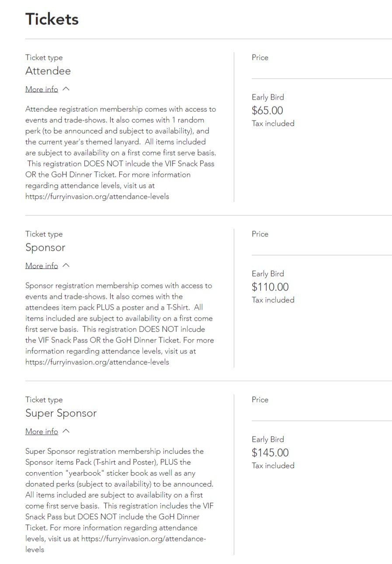The height and width of the screenshot is (564, 392).
Task: Open attendance-levels URL in Sponsor description
Action: [x=97, y=362]
